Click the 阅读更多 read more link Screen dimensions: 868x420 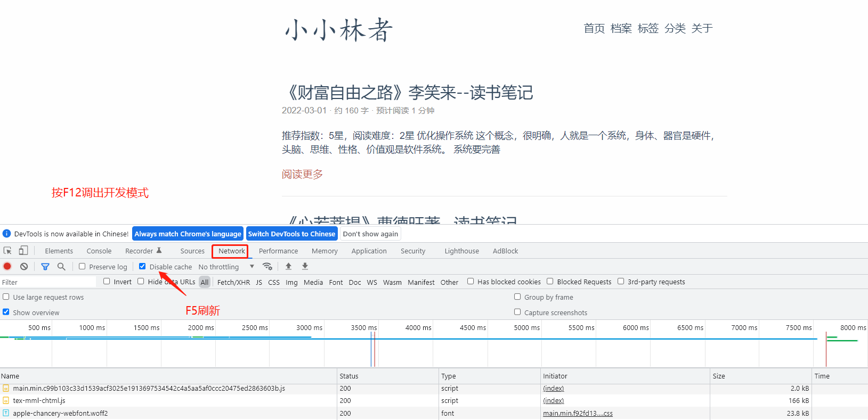point(302,174)
